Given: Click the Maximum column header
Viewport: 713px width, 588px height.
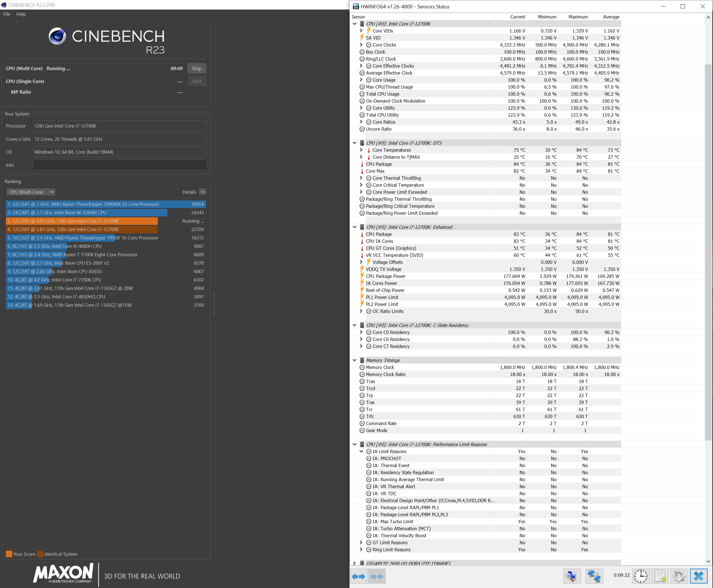Looking at the screenshot, I should (578, 17).
